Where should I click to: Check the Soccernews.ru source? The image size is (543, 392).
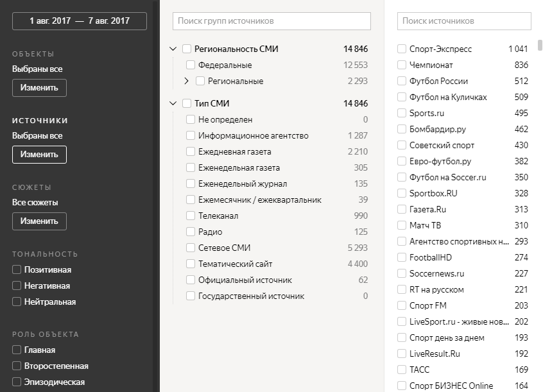point(402,273)
